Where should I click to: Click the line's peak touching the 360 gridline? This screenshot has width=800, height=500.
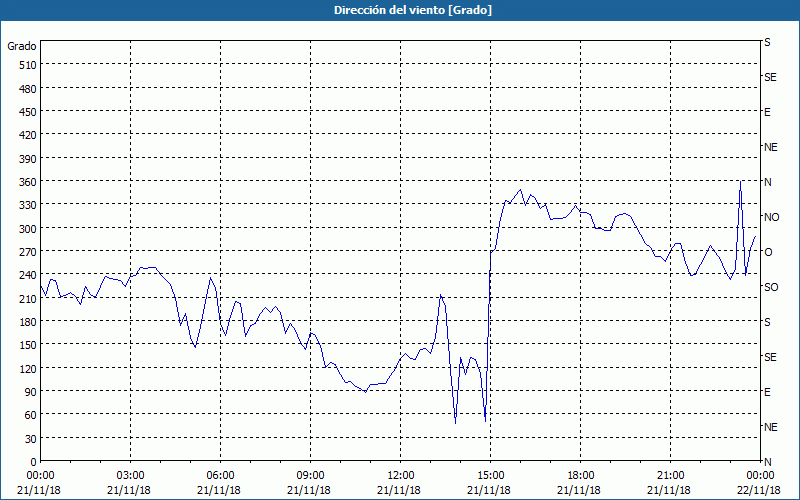click(x=740, y=182)
